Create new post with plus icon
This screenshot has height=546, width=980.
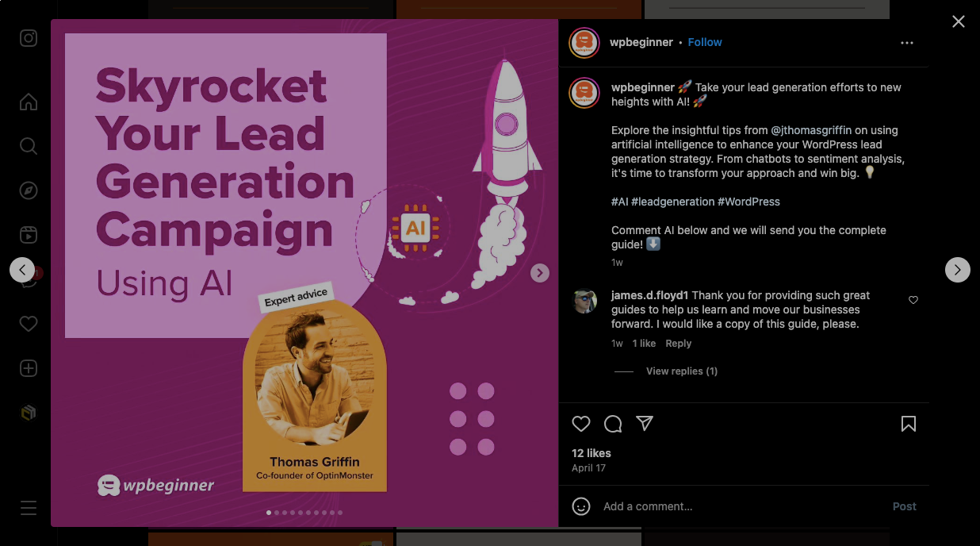pos(29,368)
